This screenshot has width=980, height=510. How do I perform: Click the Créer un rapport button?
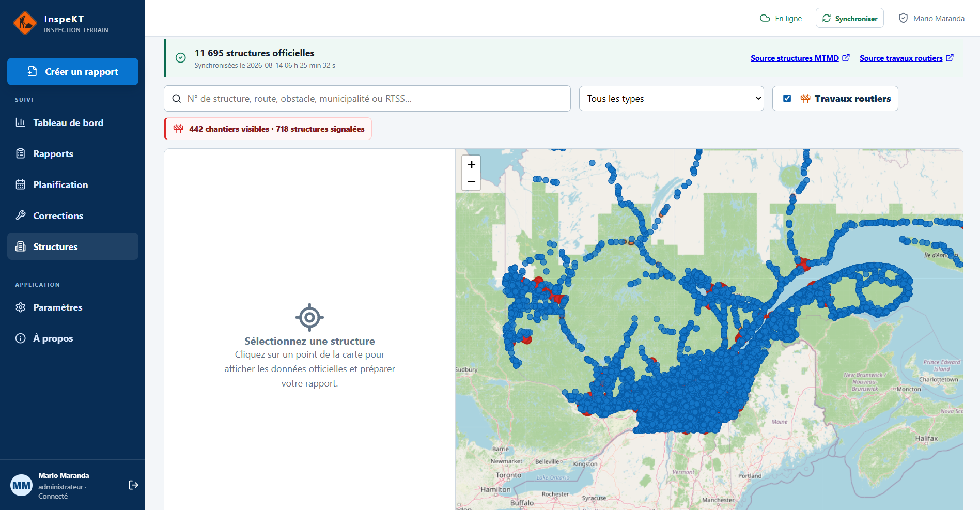point(73,72)
